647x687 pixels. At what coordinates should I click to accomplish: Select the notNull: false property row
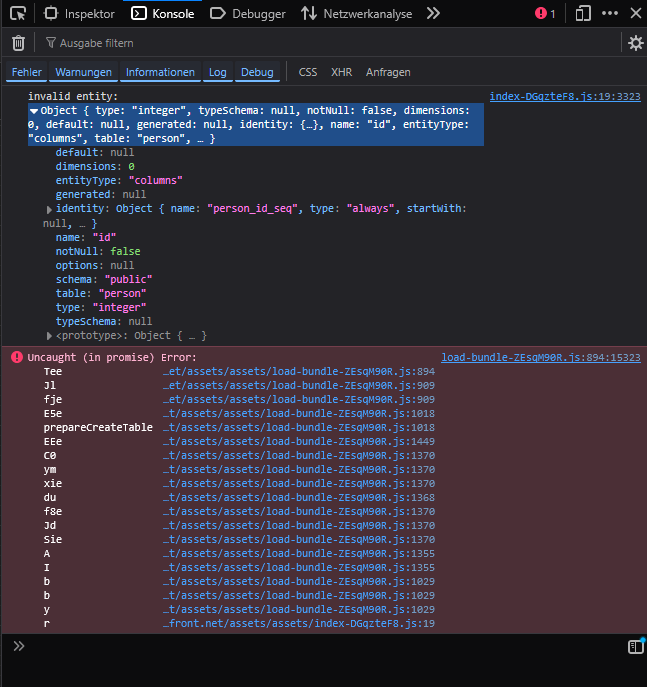pyautogui.click(x=98, y=251)
